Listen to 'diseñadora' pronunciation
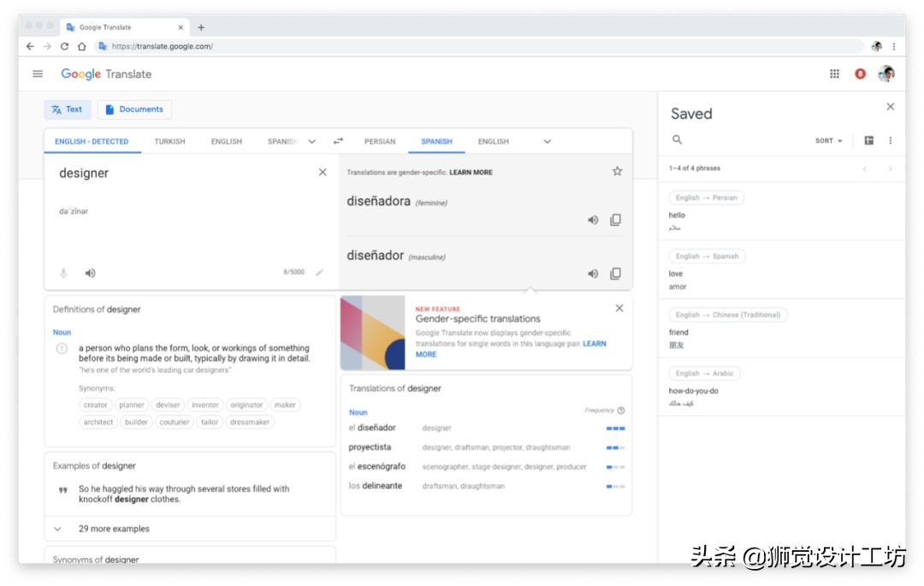This screenshot has height=586, width=924. coord(593,220)
